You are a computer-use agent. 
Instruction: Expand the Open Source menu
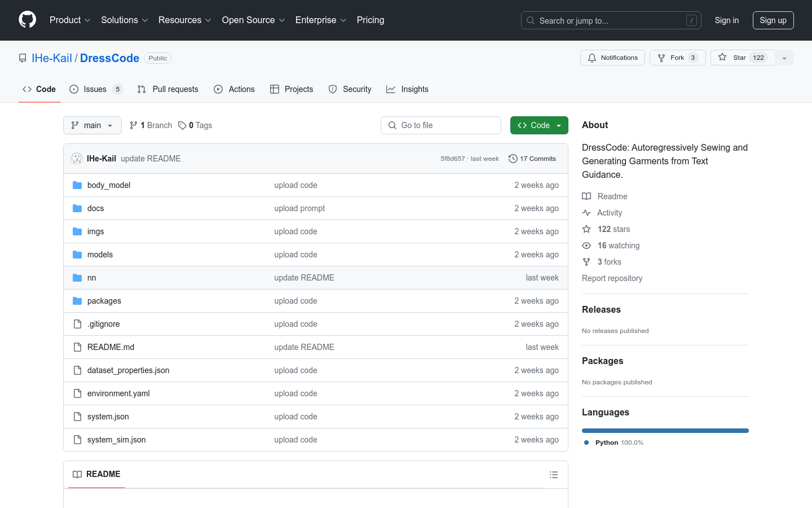tap(254, 20)
